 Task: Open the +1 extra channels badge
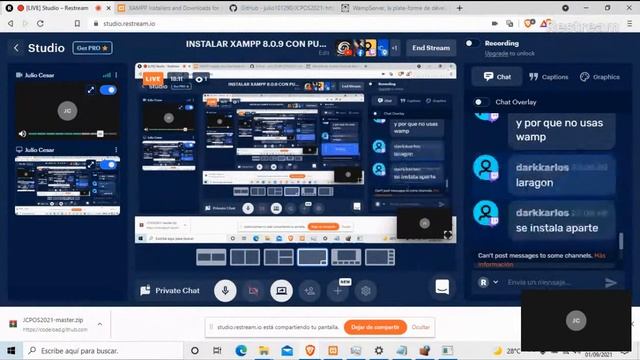point(394,48)
